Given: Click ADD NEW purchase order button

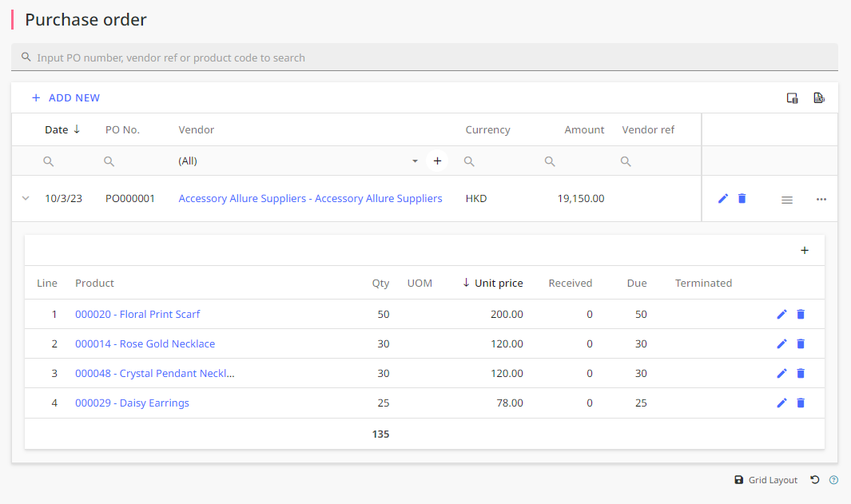Looking at the screenshot, I should click(66, 97).
